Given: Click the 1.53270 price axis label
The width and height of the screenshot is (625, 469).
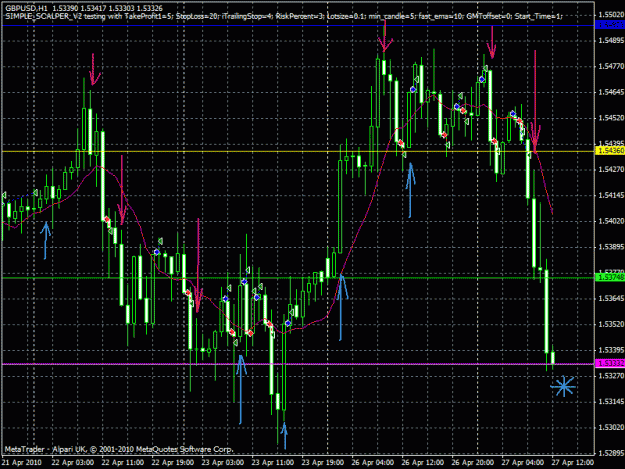Looking at the screenshot, I should 611,376.
